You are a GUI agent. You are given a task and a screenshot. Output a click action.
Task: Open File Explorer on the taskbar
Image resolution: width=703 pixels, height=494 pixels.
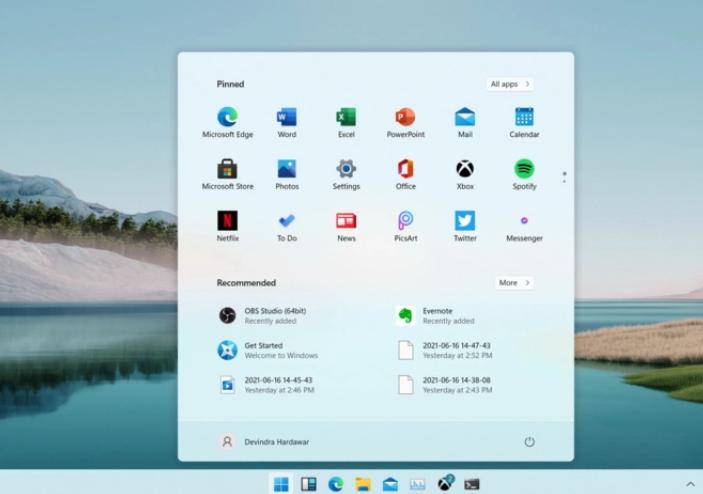click(363, 484)
